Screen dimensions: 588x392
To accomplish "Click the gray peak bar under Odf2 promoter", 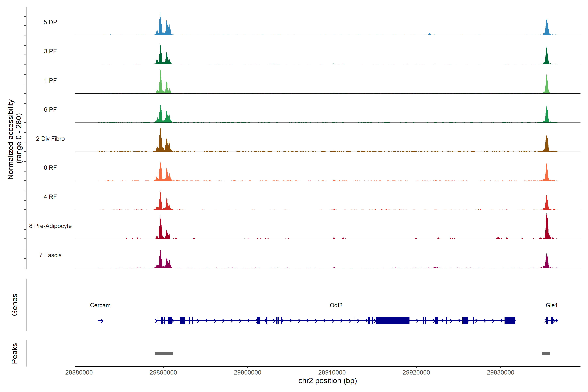I will [164, 353].
